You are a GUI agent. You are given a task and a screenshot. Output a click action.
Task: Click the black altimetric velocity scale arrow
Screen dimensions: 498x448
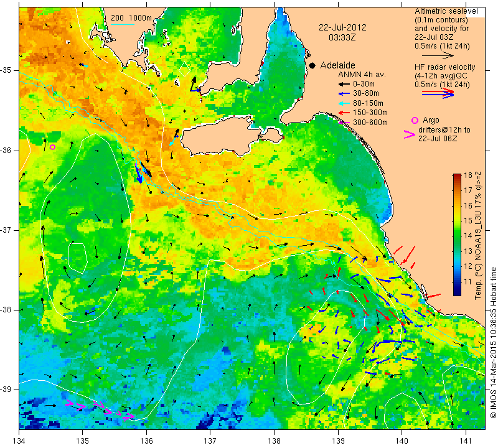pyautogui.click(x=438, y=55)
